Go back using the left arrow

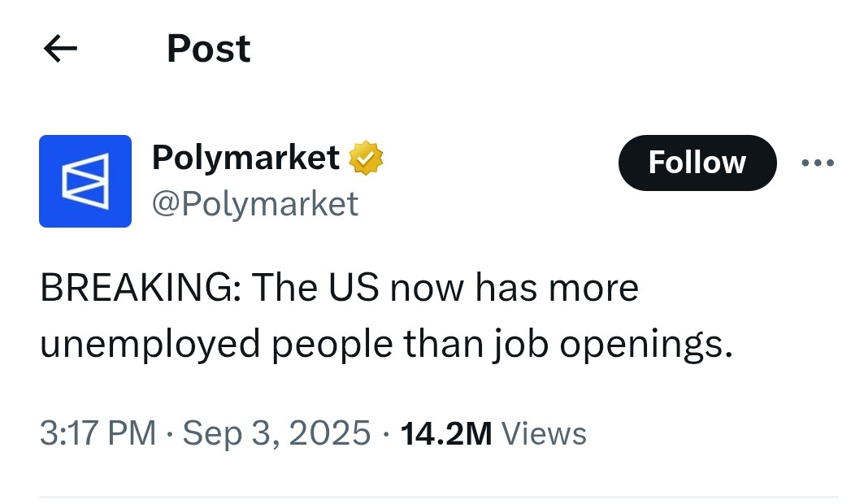[60, 50]
